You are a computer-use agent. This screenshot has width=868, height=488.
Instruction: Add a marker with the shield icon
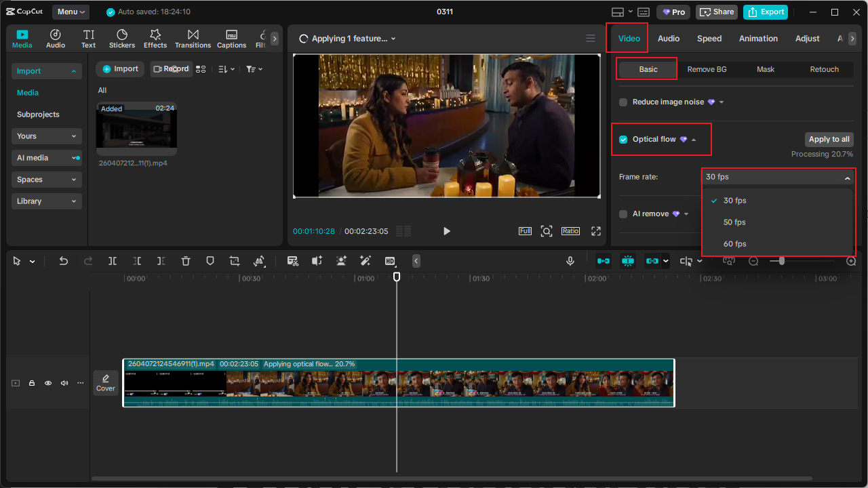(210, 261)
